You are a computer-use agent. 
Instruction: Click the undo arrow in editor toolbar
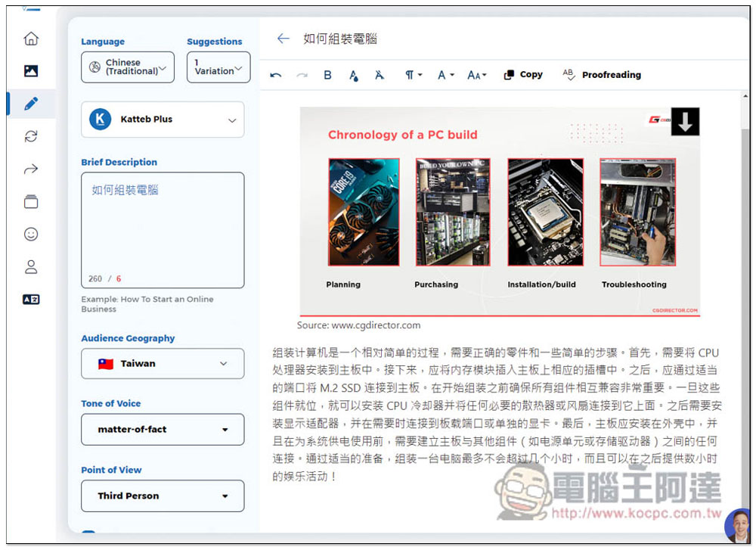coord(276,75)
